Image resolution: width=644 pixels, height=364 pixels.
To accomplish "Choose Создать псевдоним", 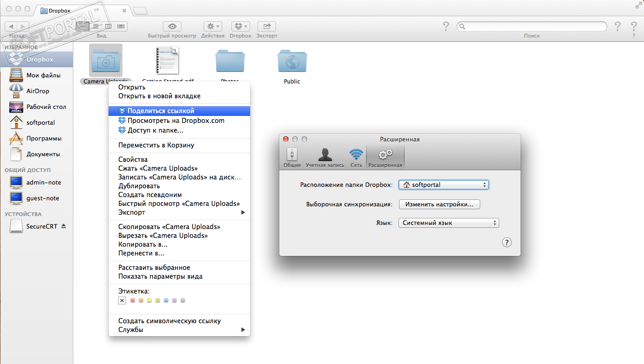I will pyautogui.click(x=179, y=195).
